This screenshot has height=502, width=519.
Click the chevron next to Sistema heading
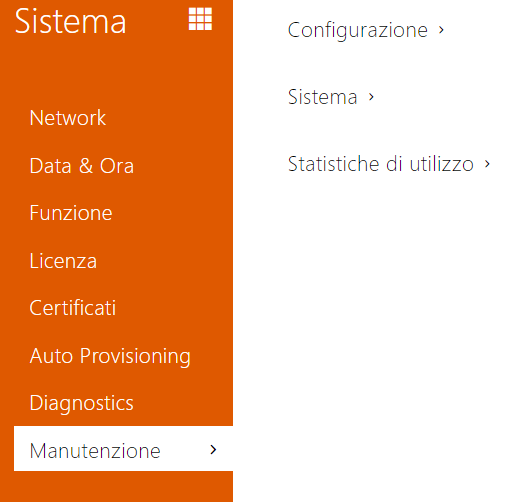pyautogui.click(x=371, y=97)
